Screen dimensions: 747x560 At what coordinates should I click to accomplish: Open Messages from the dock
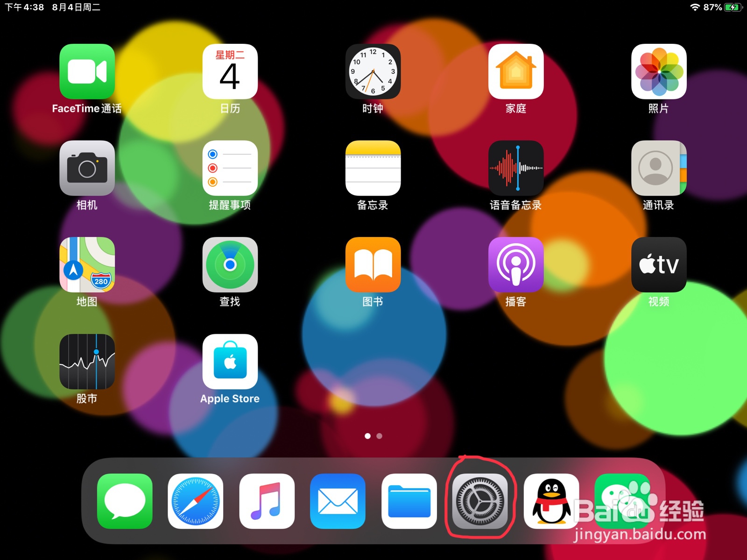pyautogui.click(x=125, y=501)
